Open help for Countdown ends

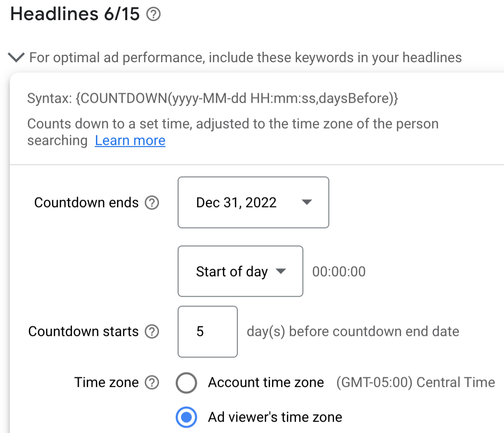pos(152,202)
